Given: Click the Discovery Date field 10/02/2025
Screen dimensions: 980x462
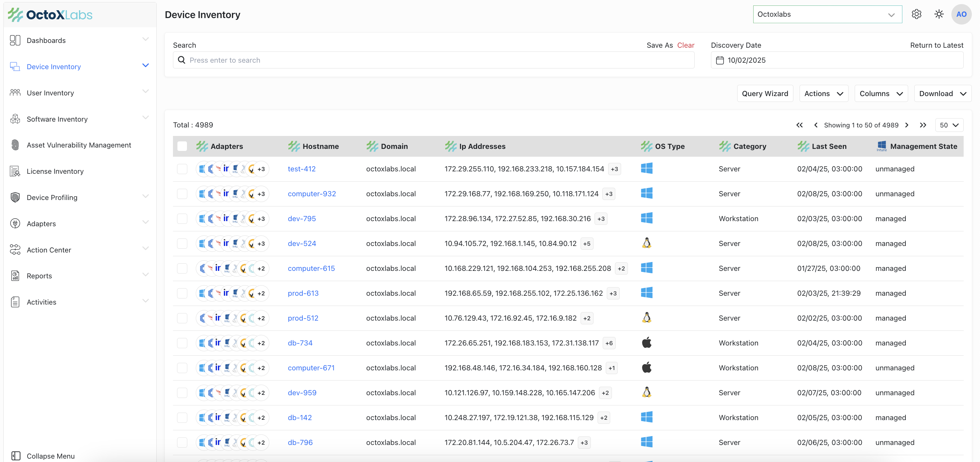Looking at the screenshot, I should pyautogui.click(x=837, y=60).
